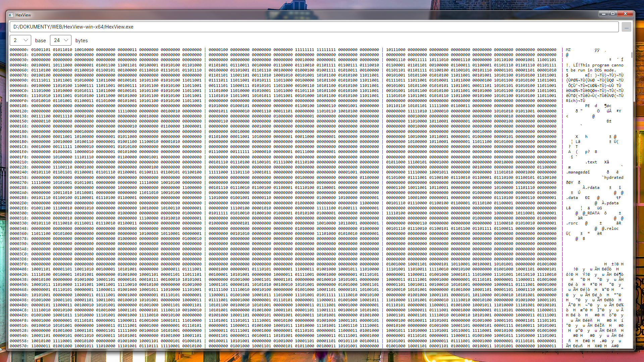Click the HexView icon in the title bar

click(x=11, y=15)
